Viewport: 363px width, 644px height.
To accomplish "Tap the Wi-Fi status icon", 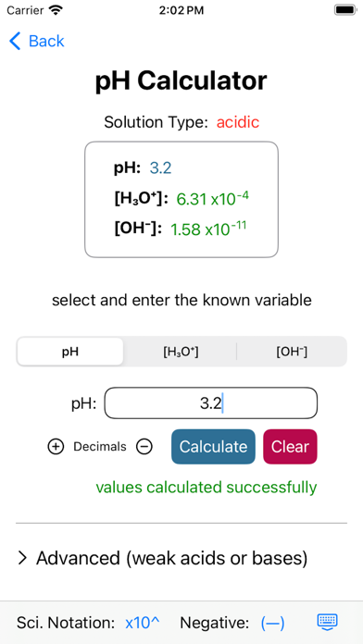I will [55, 10].
